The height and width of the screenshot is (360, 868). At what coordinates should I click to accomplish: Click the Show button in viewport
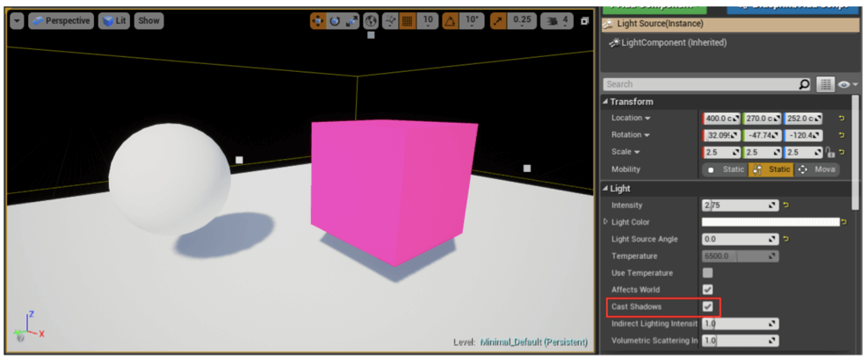[149, 20]
